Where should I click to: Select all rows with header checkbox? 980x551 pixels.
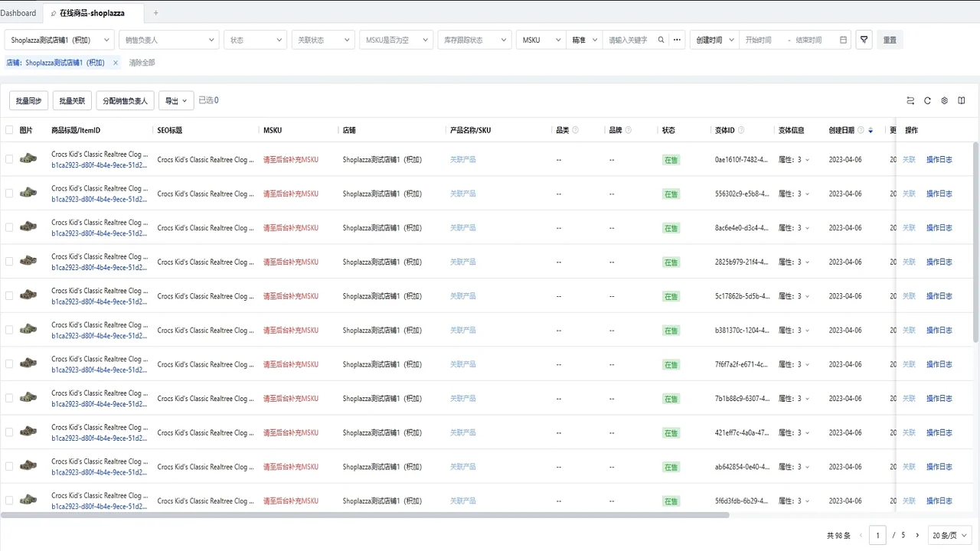(9, 130)
